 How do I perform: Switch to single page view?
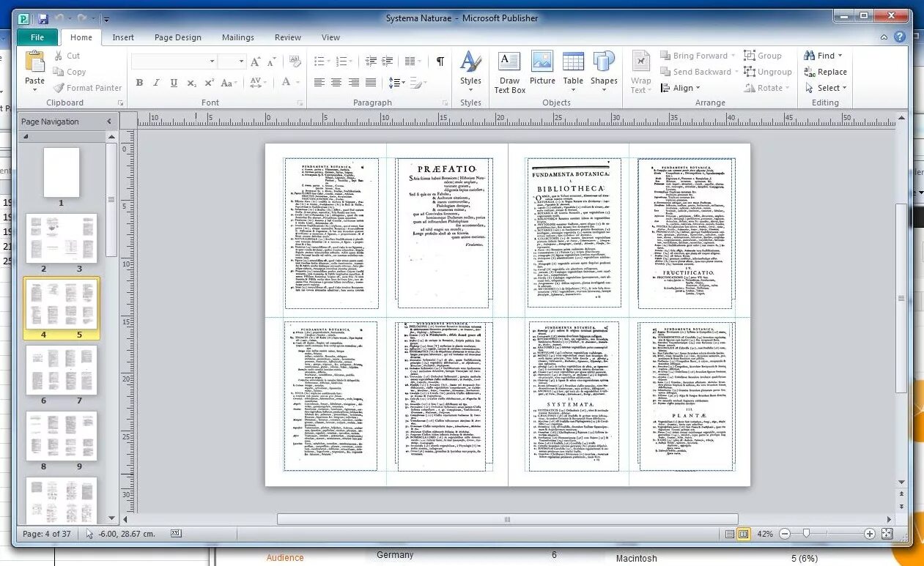click(x=730, y=534)
